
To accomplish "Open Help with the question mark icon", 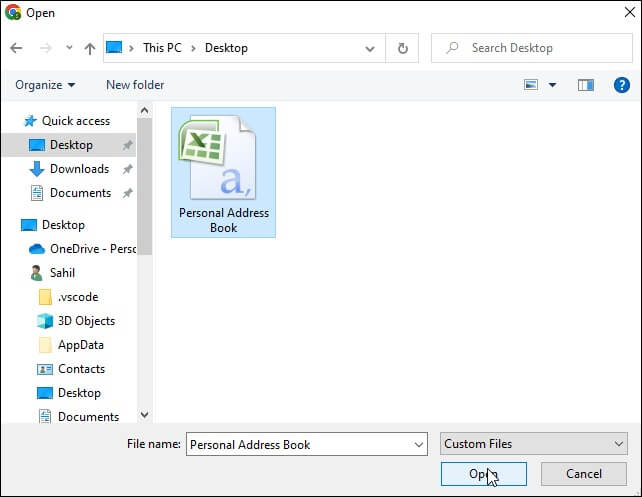I will (x=622, y=85).
